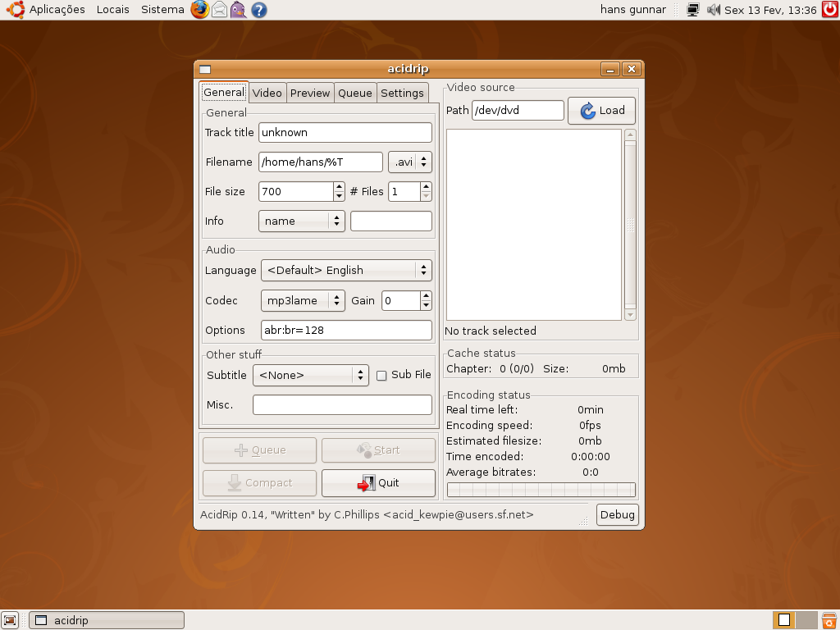The image size is (840, 630).
Task: Click the File size input field
Action: [296, 192]
